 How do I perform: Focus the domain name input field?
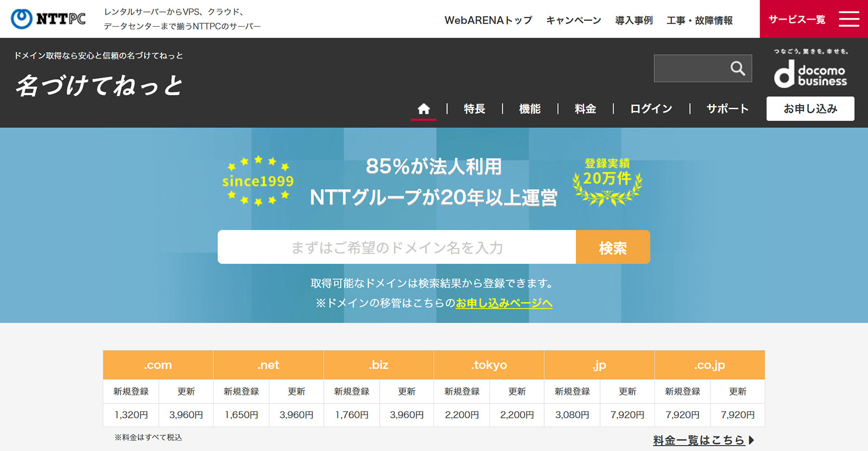click(397, 247)
